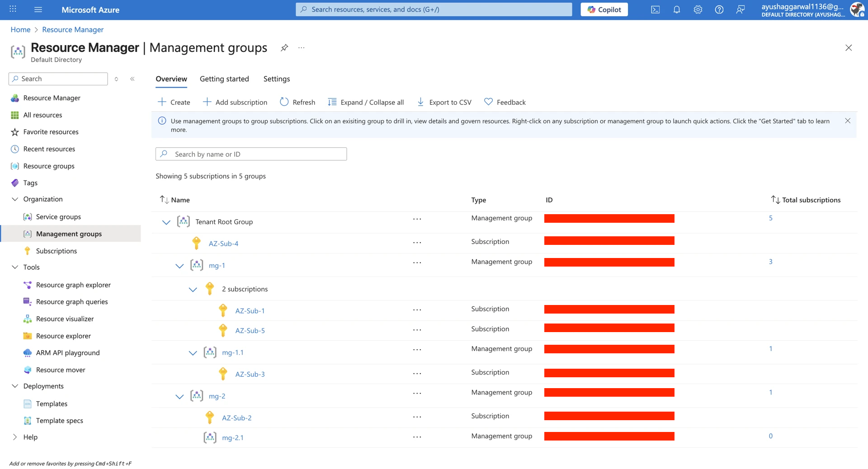Switch to the Getting started tab
868x469 pixels.
224,79
